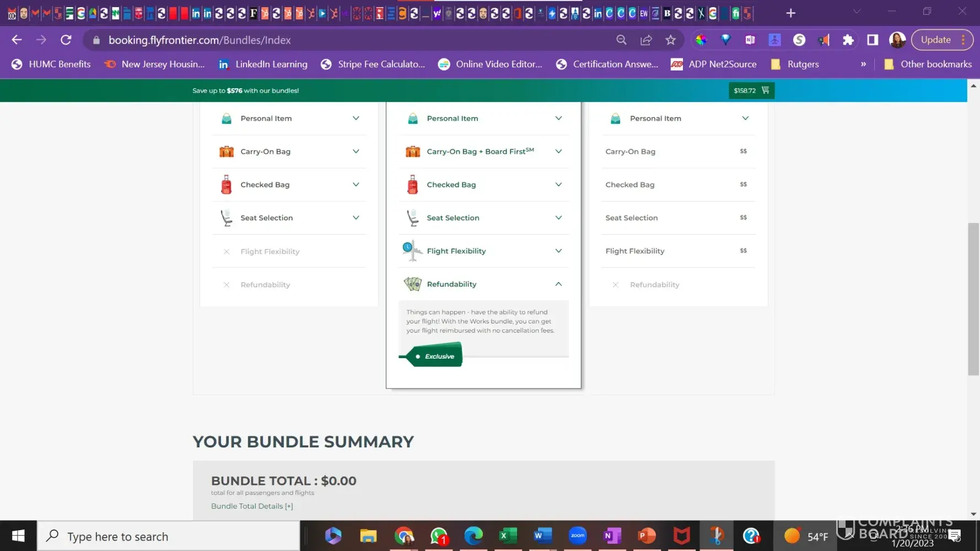Viewport: 980px width, 551px height.
Task: Click the Windows taskbar search box
Action: [x=168, y=536]
